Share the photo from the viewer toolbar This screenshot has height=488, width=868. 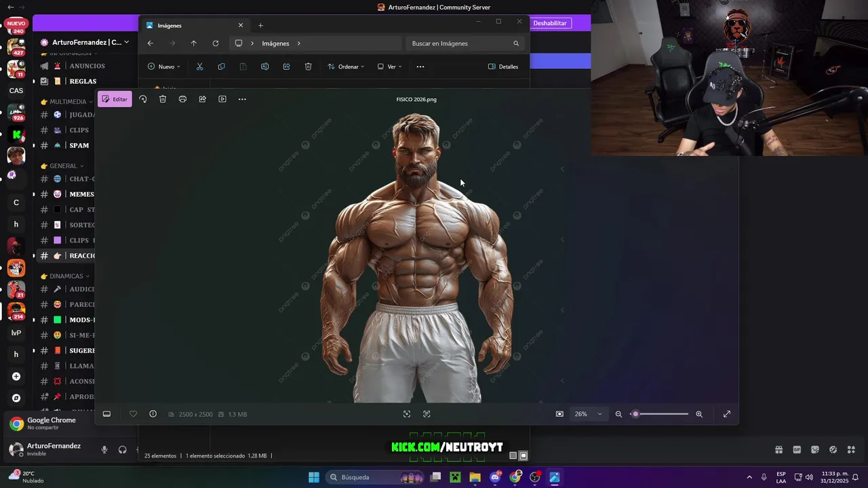point(202,99)
